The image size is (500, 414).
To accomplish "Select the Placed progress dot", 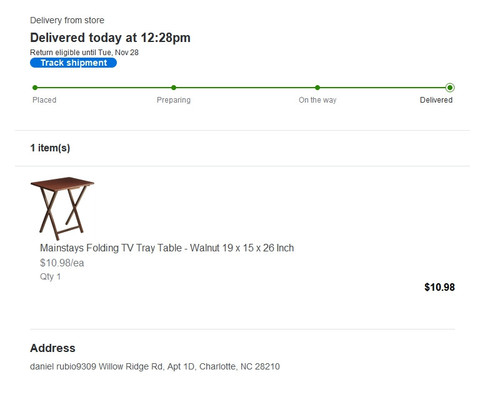I will click(35, 88).
